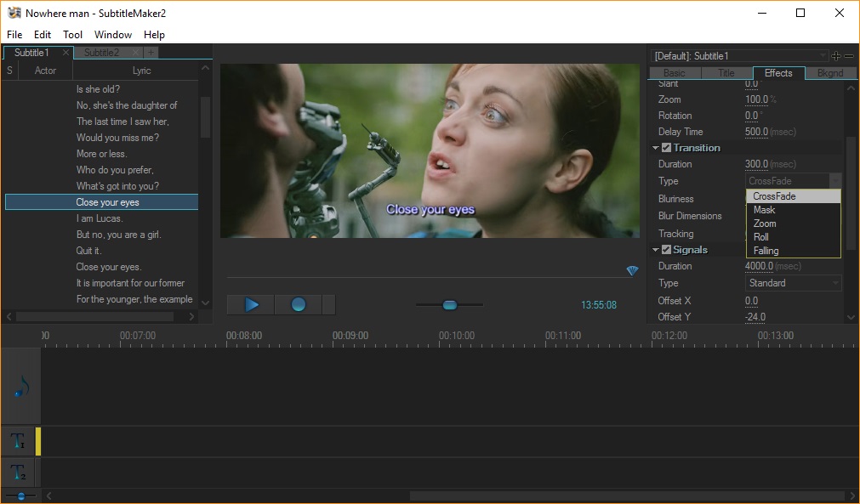Click the Play button
The width and height of the screenshot is (860, 504).
coord(251,304)
